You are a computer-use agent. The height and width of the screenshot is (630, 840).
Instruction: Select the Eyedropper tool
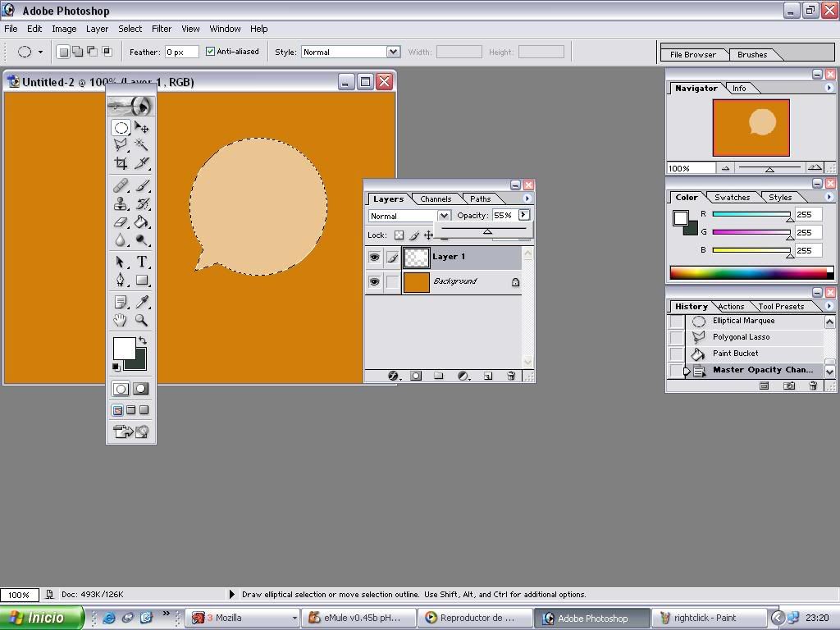[142, 302]
